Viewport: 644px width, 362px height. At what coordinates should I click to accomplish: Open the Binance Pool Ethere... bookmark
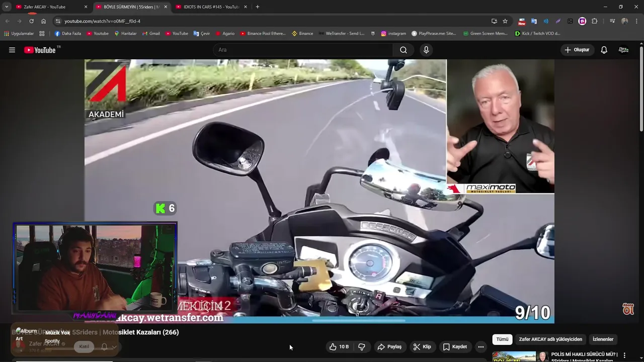tap(263, 34)
